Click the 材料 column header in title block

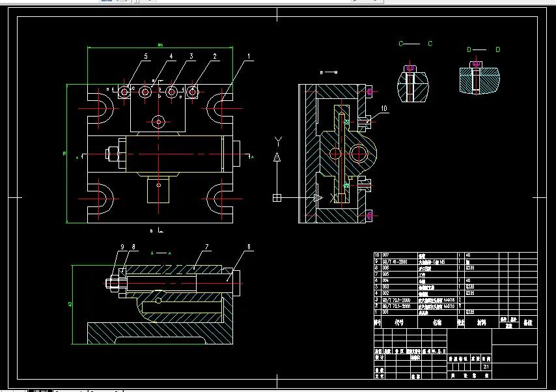[x=482, y=322]
